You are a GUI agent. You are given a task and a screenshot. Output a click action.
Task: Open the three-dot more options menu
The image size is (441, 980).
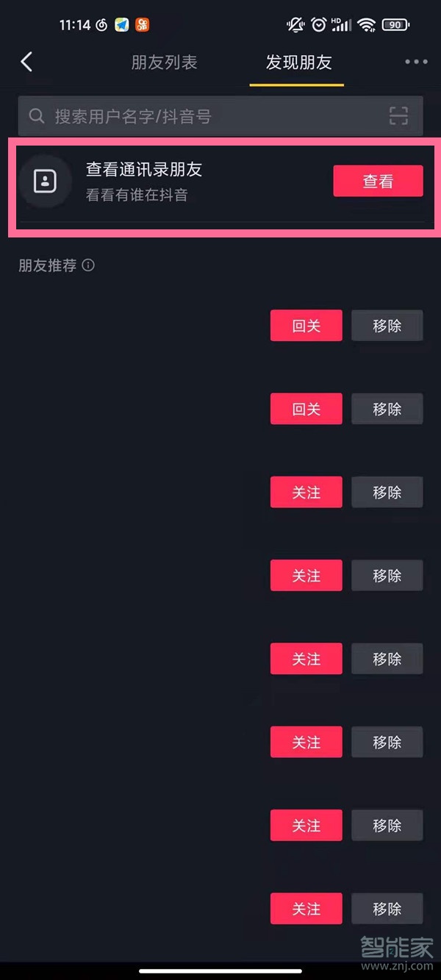[416, 62]
